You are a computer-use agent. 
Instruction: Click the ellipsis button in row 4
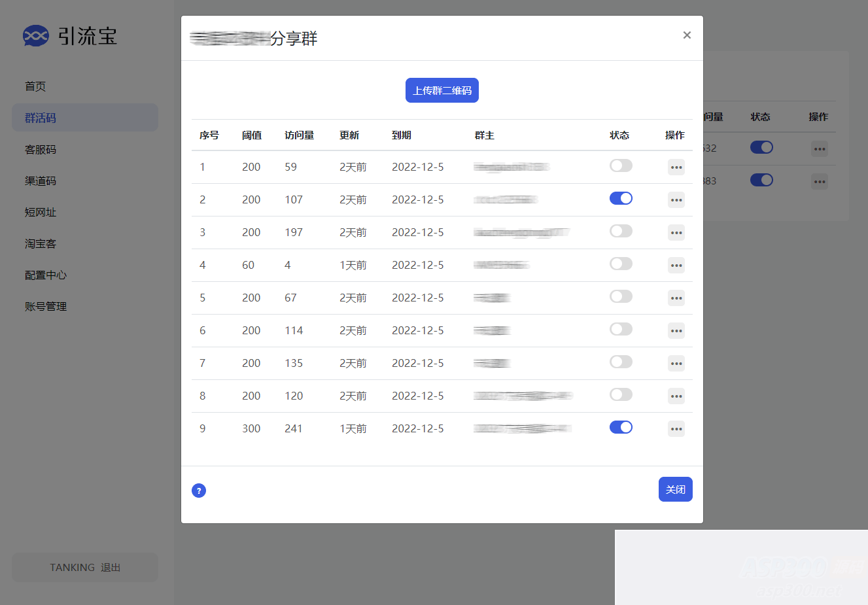676,266
